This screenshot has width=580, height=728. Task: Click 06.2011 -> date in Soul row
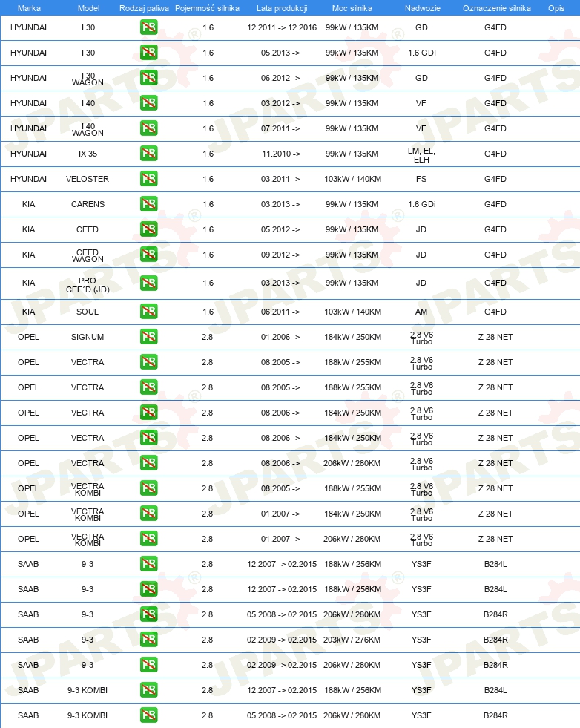point(280,312)
